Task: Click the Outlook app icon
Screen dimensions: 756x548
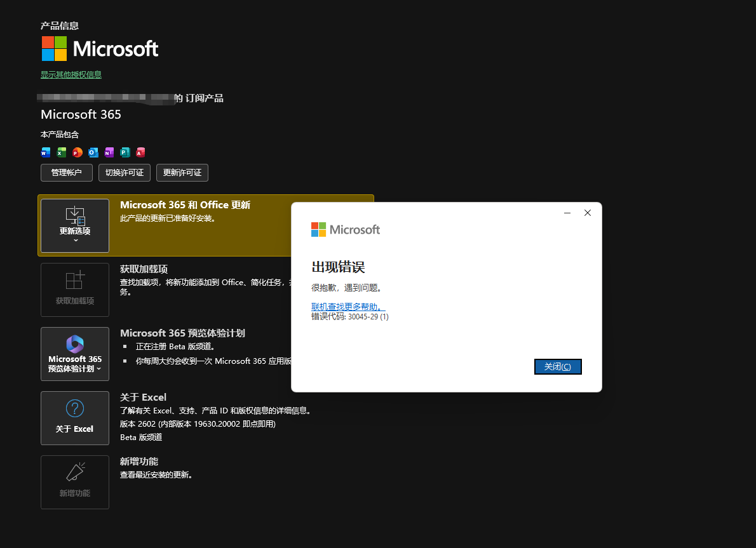Action: 93,152
